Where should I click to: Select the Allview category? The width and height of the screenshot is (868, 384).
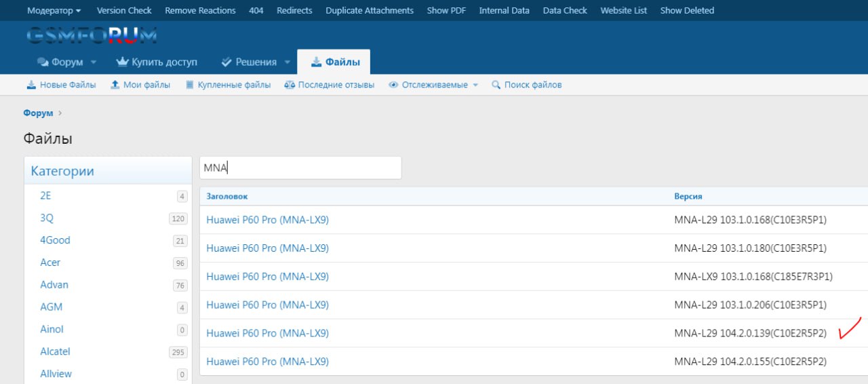56,375
